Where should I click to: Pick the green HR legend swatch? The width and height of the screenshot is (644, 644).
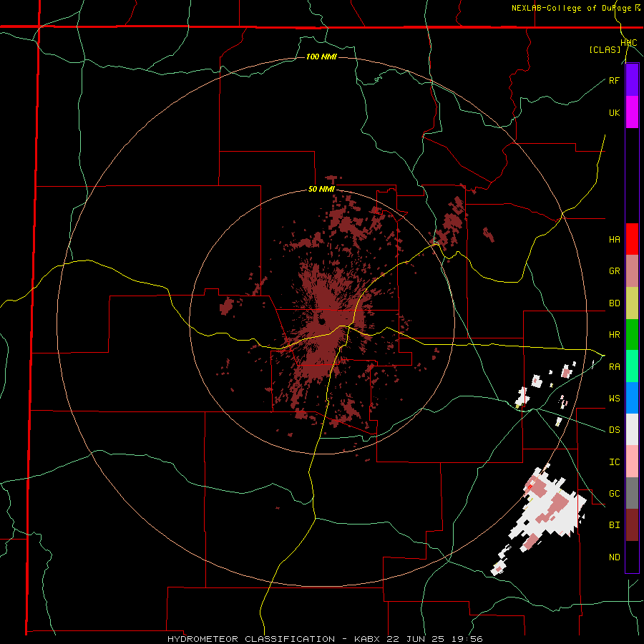click(x=632, y=335)
